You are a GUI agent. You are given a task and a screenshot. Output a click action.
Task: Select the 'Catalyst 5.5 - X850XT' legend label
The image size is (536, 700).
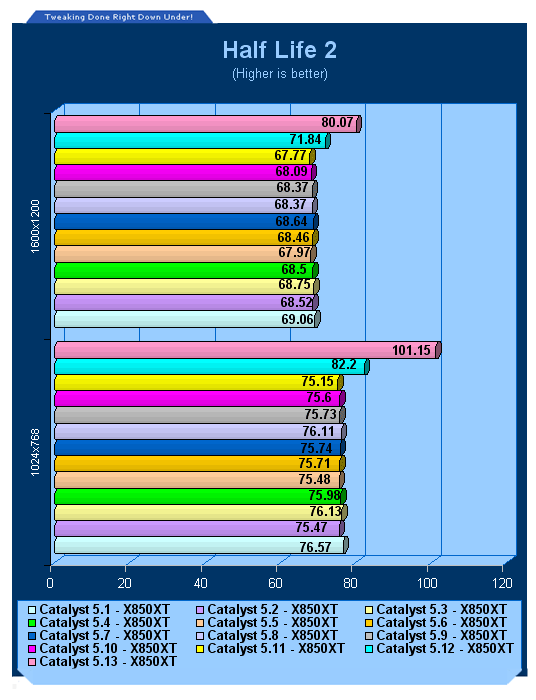pyautogui.click(x=272, y=622)
